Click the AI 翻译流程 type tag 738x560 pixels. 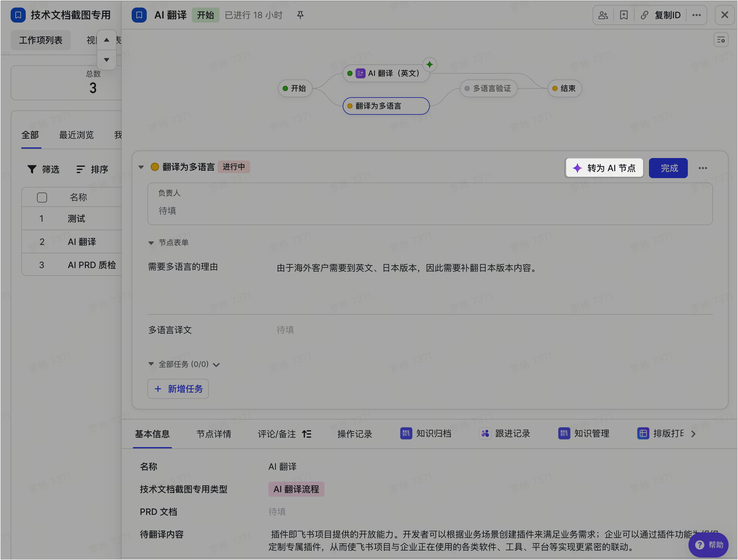click(296, 489)
